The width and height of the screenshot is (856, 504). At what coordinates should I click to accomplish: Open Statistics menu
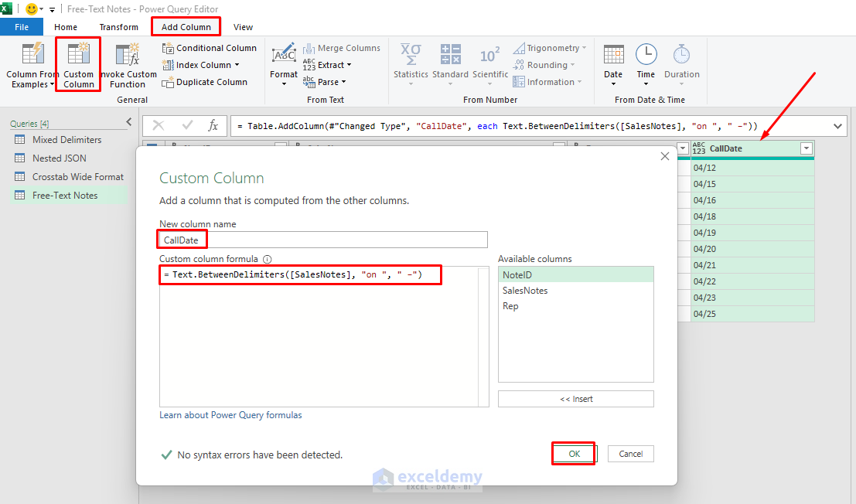(411, 64)
